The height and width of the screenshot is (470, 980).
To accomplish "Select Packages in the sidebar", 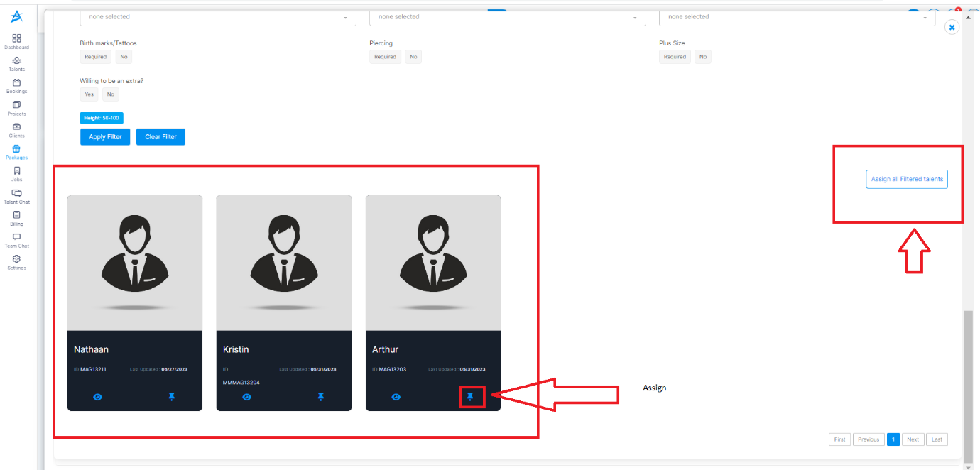I will pos(16,152).
